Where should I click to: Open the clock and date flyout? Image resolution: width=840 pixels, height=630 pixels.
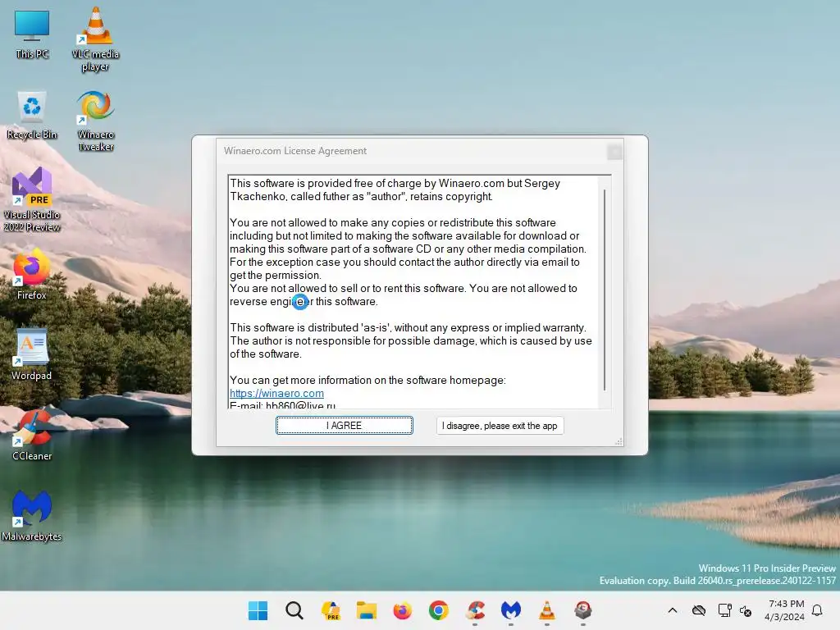click(785, 610)
